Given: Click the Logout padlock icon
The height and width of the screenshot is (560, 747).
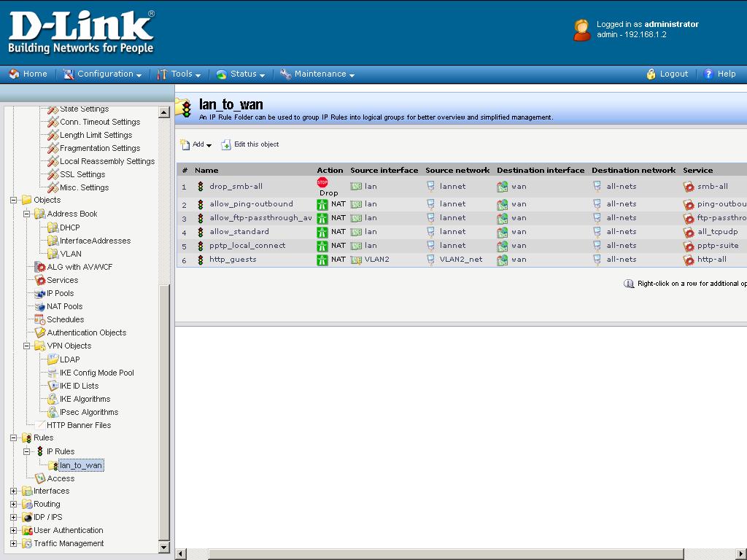Looking at the screenshot, I should pos(651,74).
